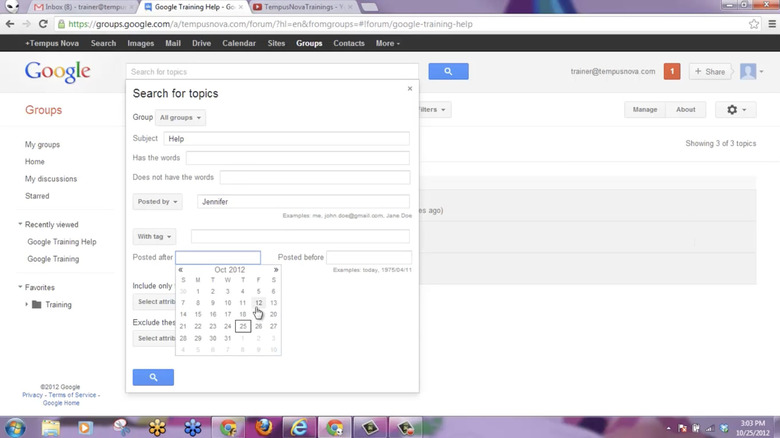This screenshot has height=438, width=780.
Task: Open Contacts in the Google bar
Action: 349,43
